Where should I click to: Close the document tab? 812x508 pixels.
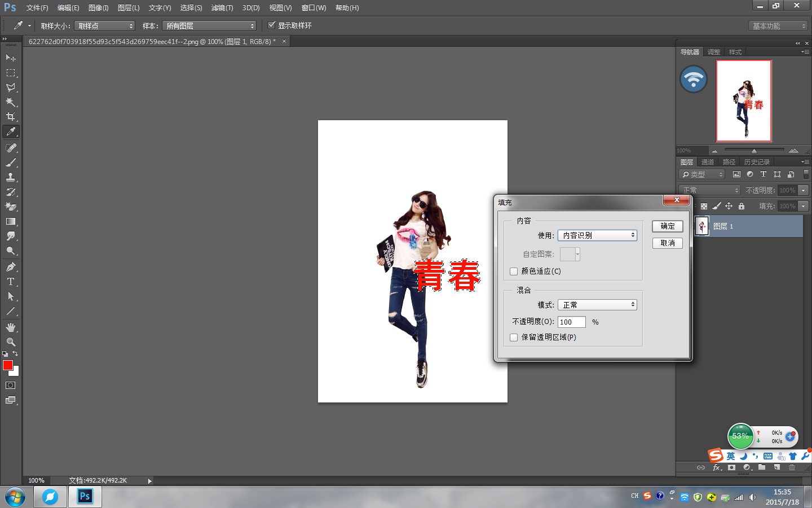[284, 41]
